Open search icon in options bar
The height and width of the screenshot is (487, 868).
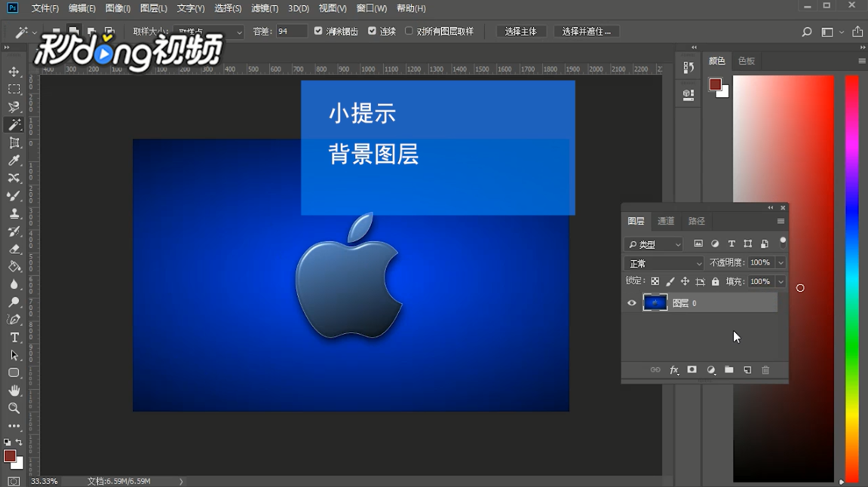(x=807, y=32)
